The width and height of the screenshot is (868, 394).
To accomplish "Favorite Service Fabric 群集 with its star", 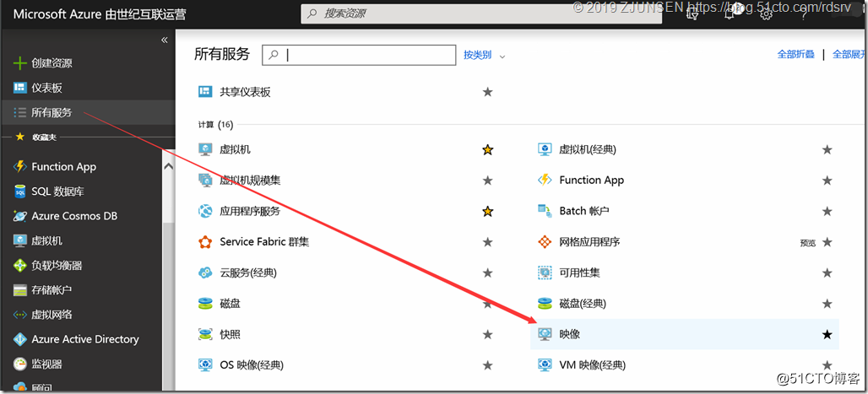I will point(488,242).
